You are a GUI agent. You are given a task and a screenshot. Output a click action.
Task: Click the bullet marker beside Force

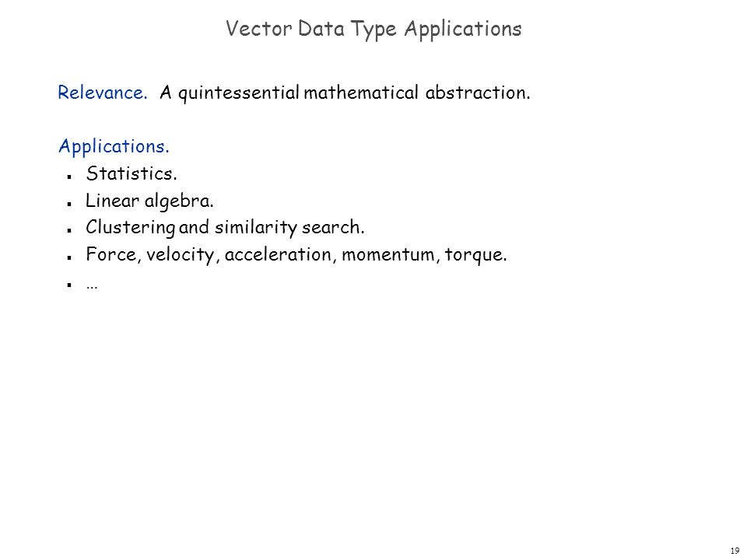69,257
